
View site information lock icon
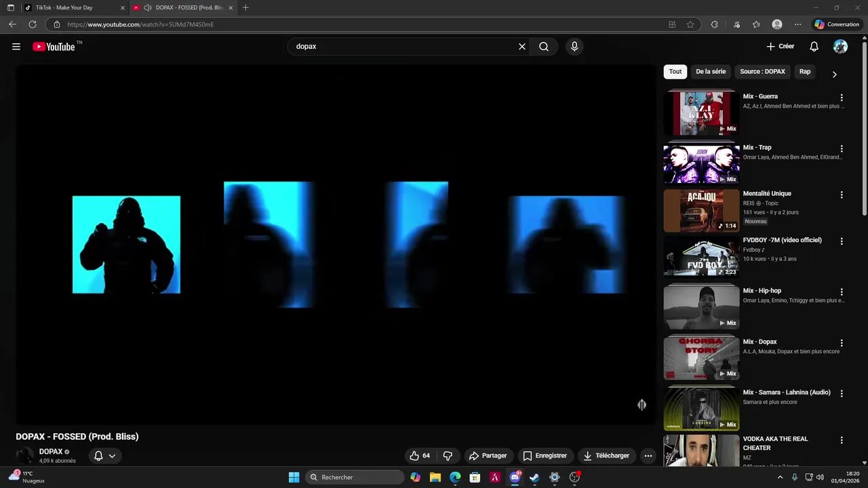(x=57, y=24)
